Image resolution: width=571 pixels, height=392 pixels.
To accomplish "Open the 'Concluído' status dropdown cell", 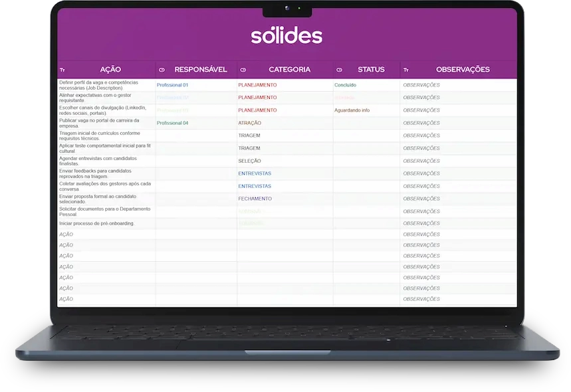I will click(x=366, y=85).
